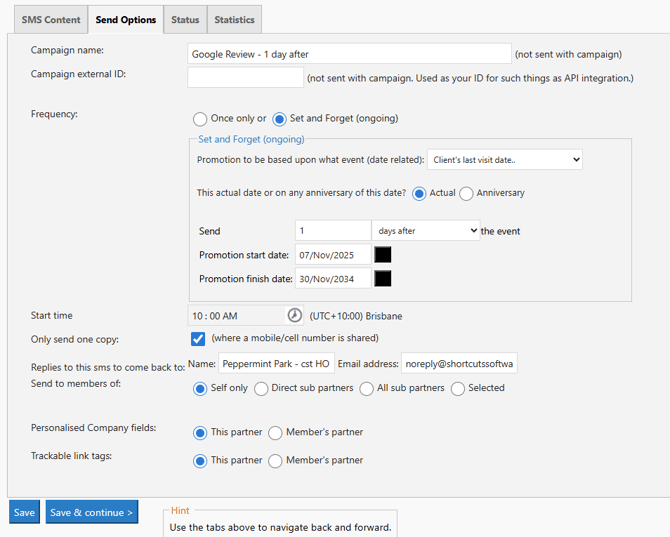This screenshot has width=670, height=537.
Task: Click the reply Email address field
Action: [x=459, y=364]
